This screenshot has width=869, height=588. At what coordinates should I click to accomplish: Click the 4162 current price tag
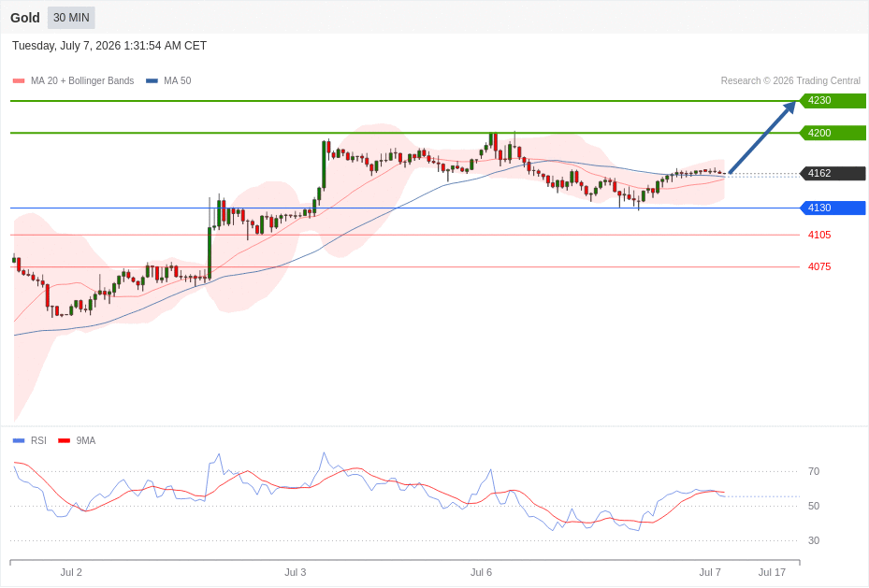[x=833, y=173]
